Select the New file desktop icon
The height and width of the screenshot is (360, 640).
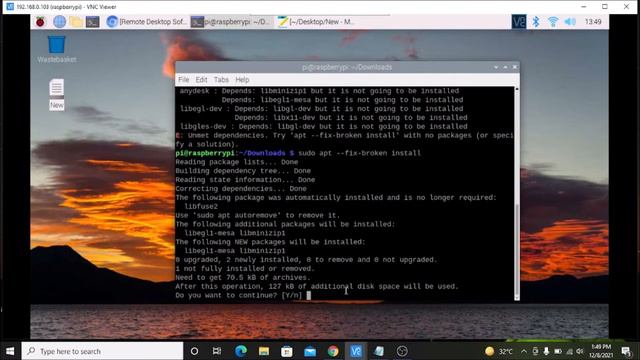pyautogui.click(x=57, y=94)
